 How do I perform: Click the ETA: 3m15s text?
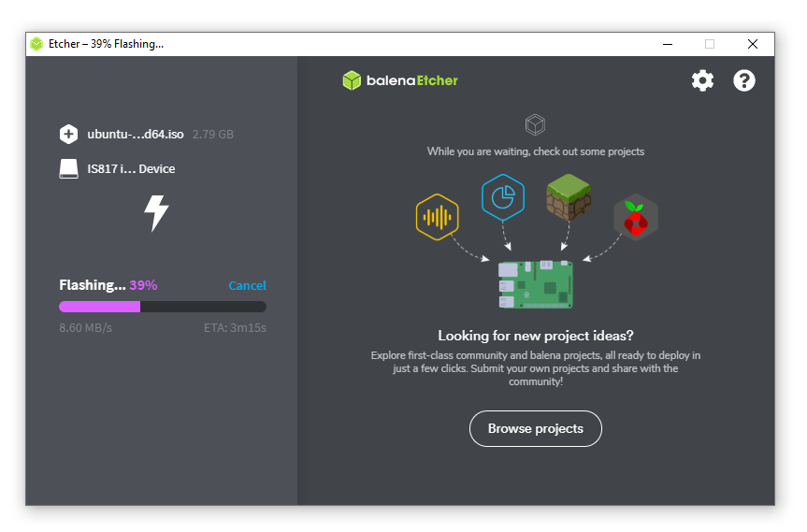point(236,328)
